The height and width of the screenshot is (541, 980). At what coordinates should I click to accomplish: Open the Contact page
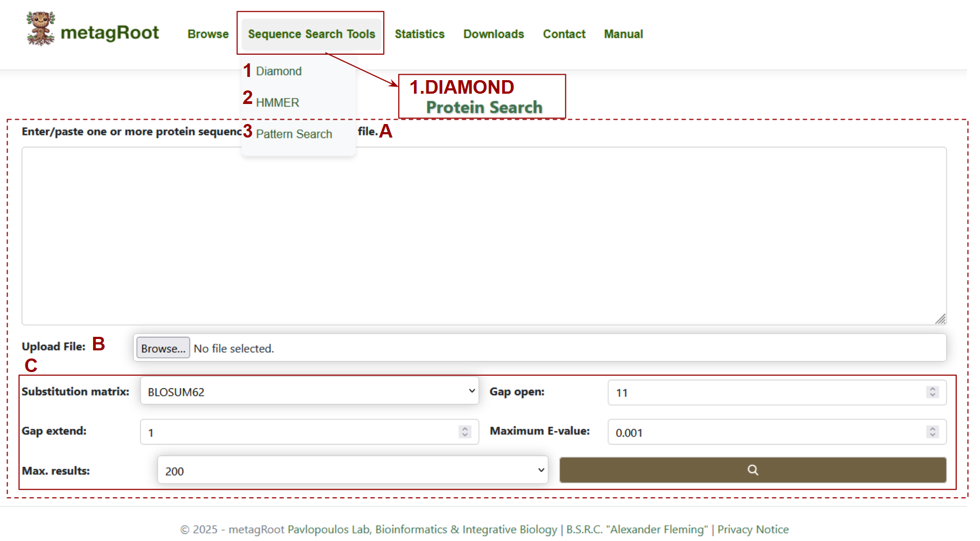[x=564, y=34]
